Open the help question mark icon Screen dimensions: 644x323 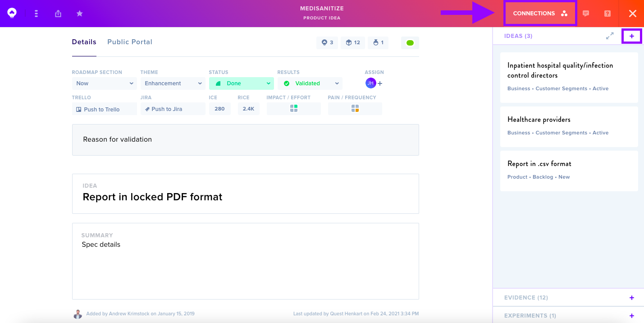pos(607,14)
